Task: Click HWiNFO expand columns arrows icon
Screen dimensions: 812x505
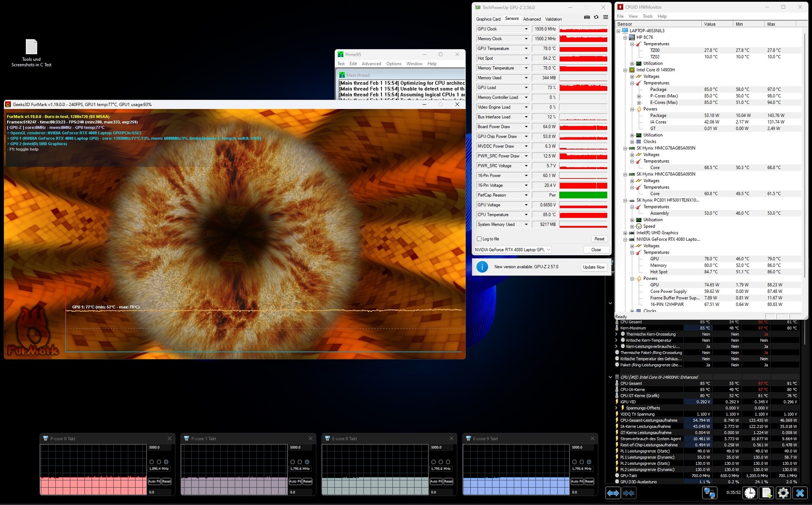Action: click(613, 493)
